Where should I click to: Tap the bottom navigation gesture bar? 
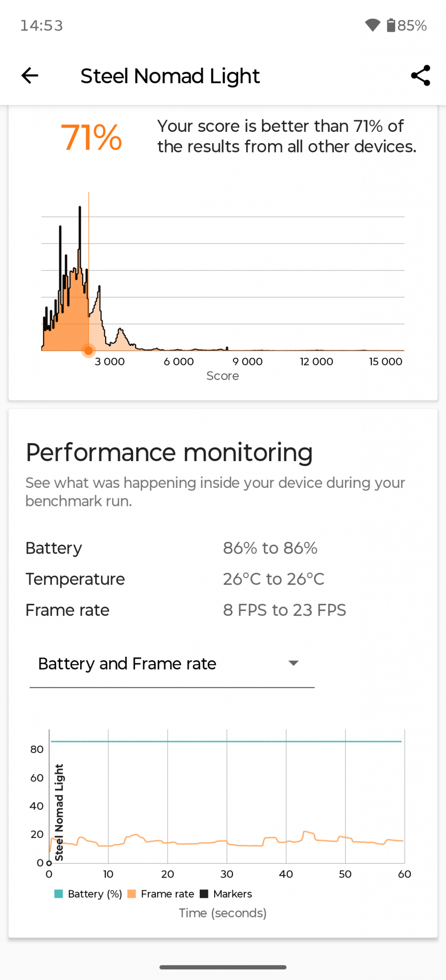(x=223, y=967)
